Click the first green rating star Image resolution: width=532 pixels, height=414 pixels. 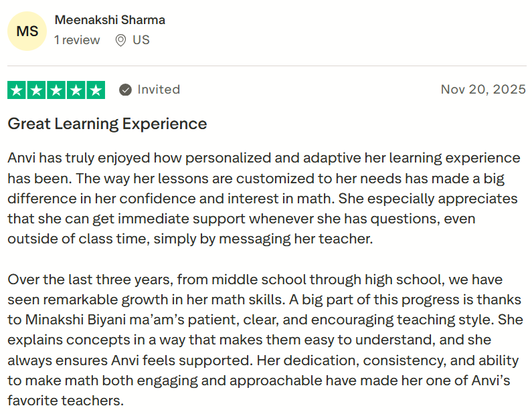coord(17,90)
